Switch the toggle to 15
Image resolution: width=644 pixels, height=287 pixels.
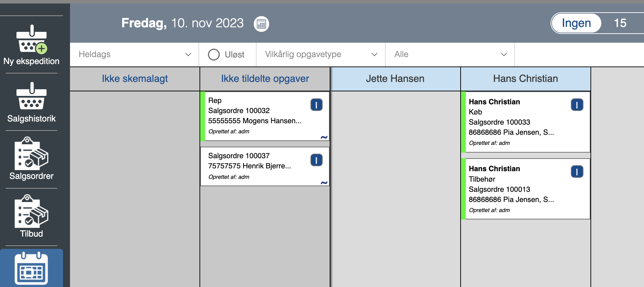(x=620, y=23)
